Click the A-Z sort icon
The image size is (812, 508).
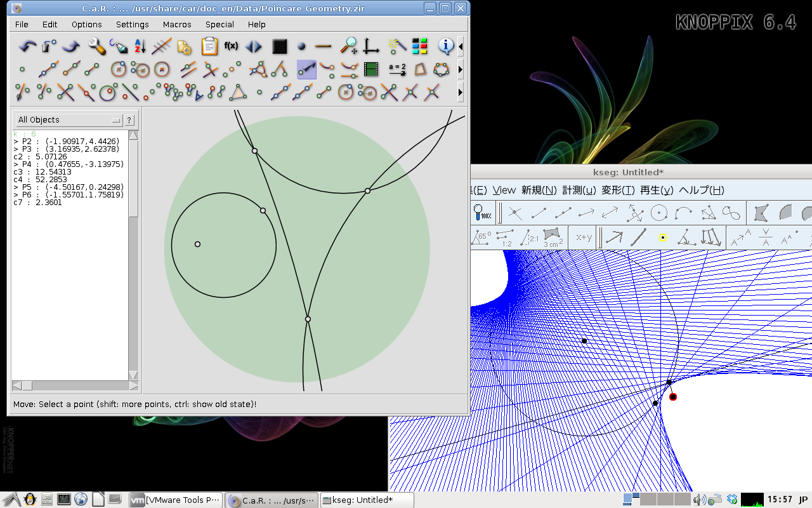(140, 46)
